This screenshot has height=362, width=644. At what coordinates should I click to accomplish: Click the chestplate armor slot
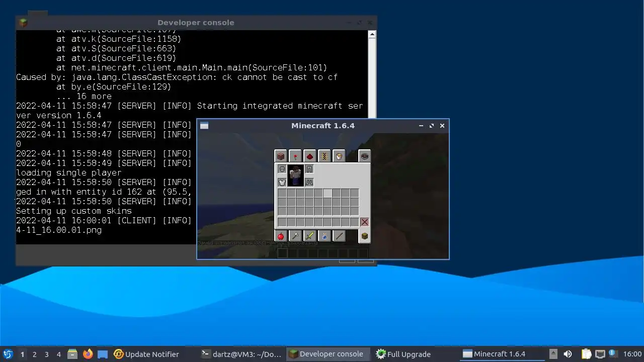pos(282,182)
